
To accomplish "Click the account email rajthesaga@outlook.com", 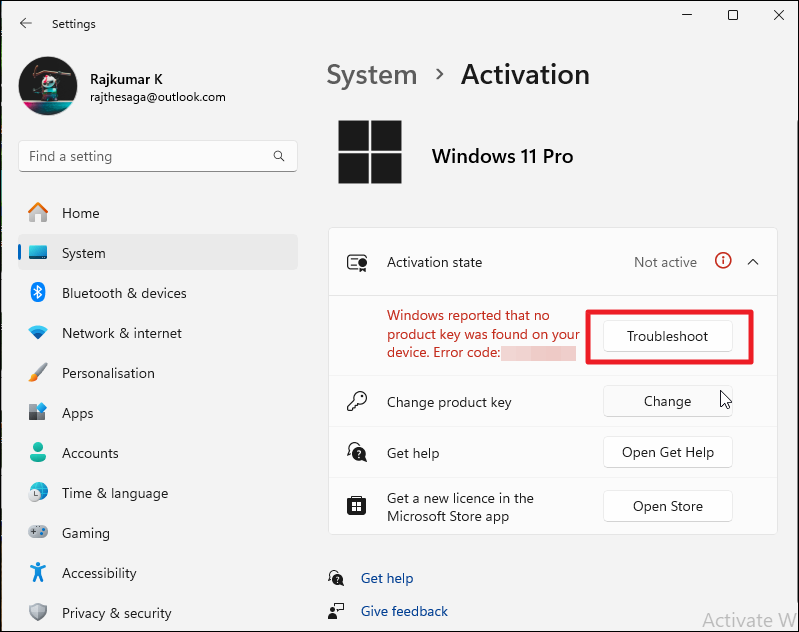I will pyautogui.click(x=157, y=97).
